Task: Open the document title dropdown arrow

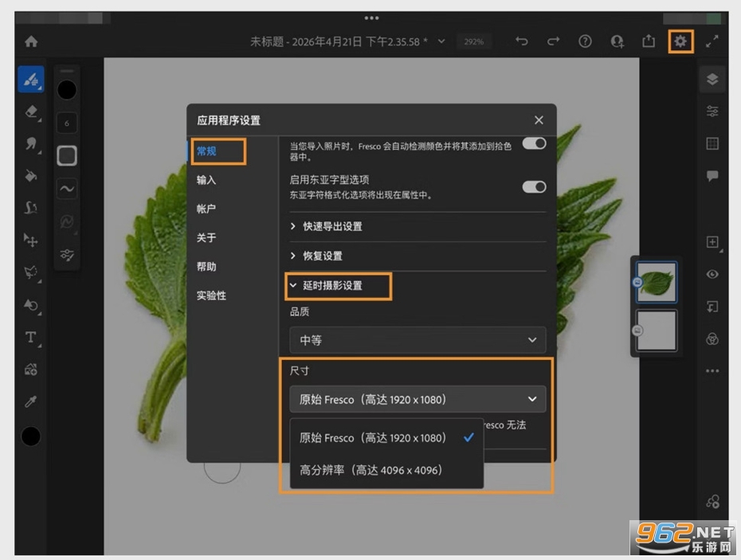Action: click(x=441, y=41)
